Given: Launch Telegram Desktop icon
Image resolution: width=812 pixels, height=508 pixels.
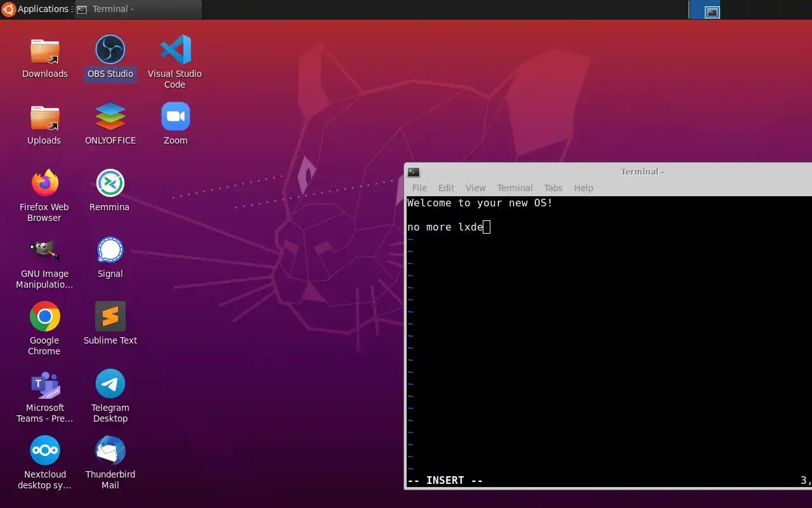Looking at the screenshot, I should pyautogui.click(x=110, y=384).
